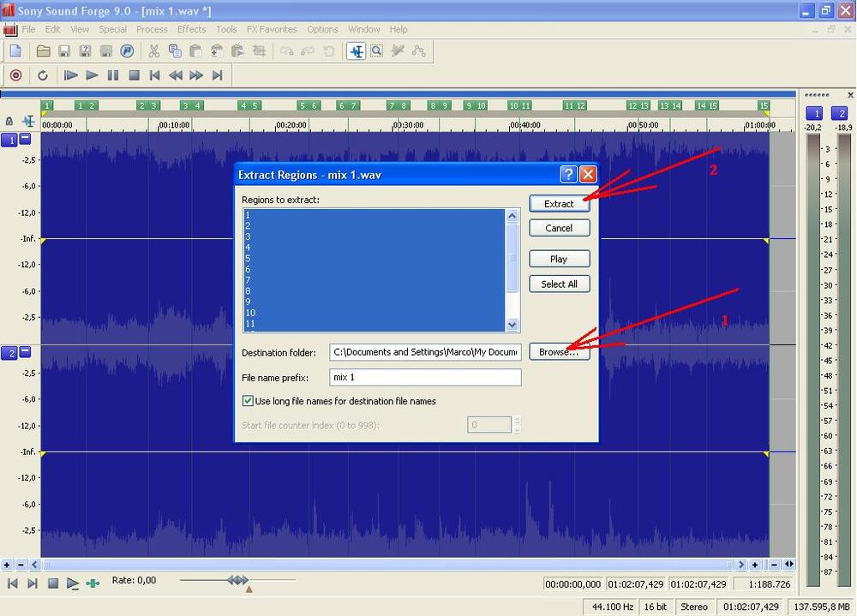The image size is (857, 616).
Task: Click the scrub control icon beside bottom Play
Action: click(93, 583)
